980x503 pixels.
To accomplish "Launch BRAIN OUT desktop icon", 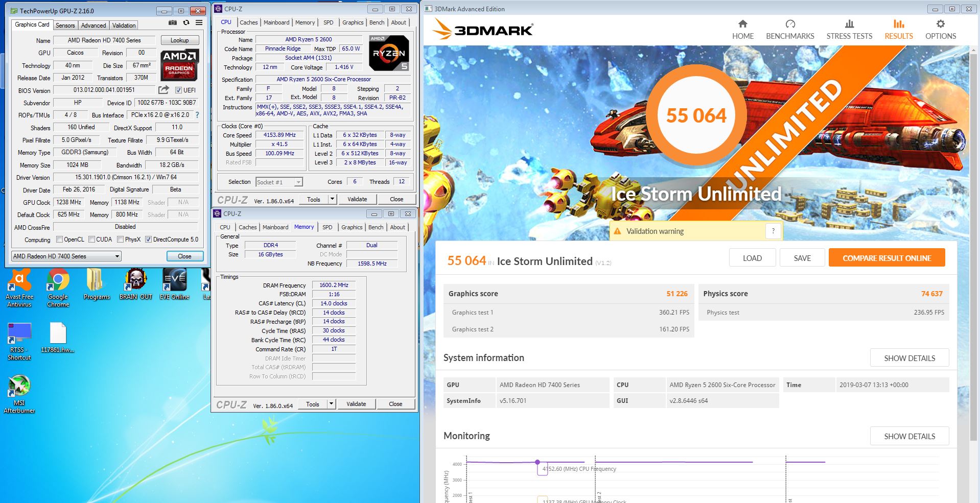I will [135, 285].
